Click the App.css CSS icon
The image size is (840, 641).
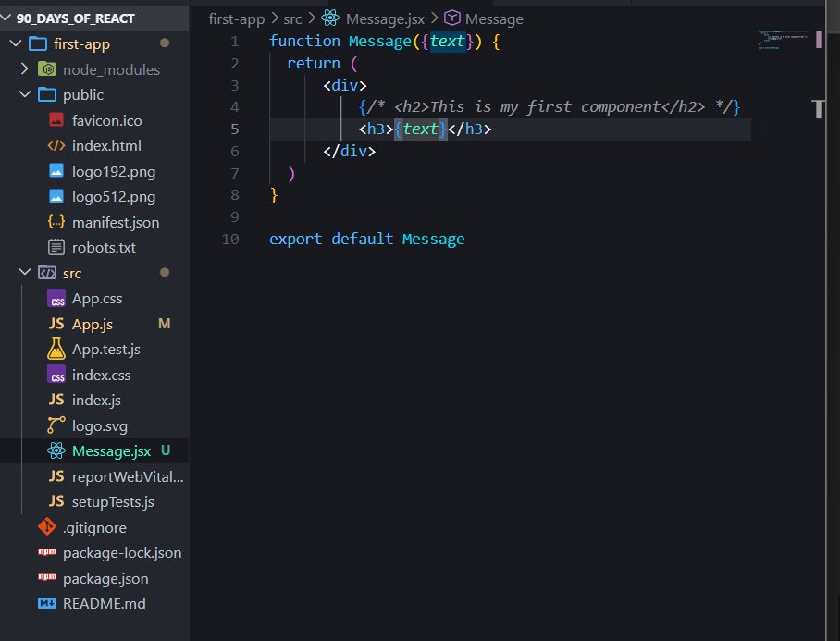[56, 298]
